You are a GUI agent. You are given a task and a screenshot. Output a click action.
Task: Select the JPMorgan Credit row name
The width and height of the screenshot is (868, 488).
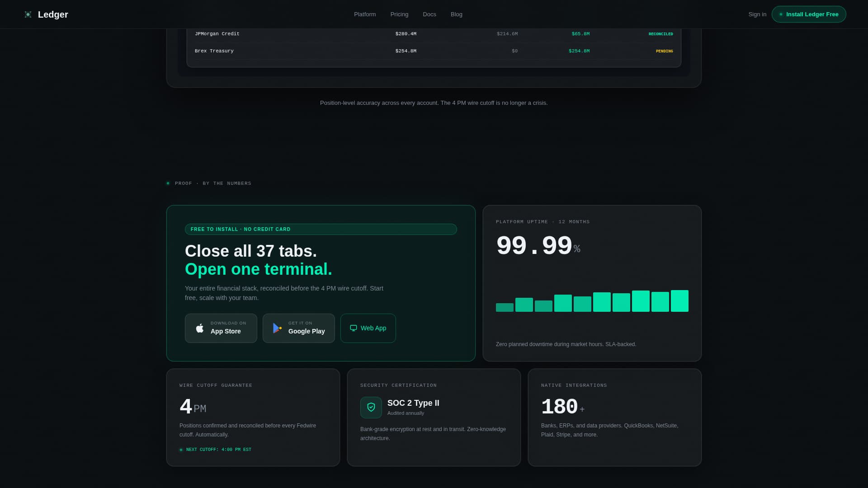(217, 34)
